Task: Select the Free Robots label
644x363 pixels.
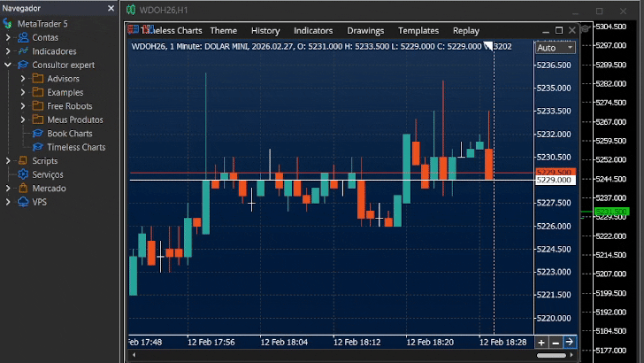Action: pyautogui.click(x=69, y=106)
